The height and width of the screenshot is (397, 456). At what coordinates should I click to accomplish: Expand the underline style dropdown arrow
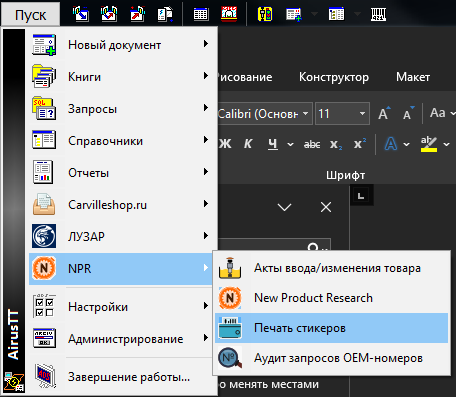click(290, 144)
